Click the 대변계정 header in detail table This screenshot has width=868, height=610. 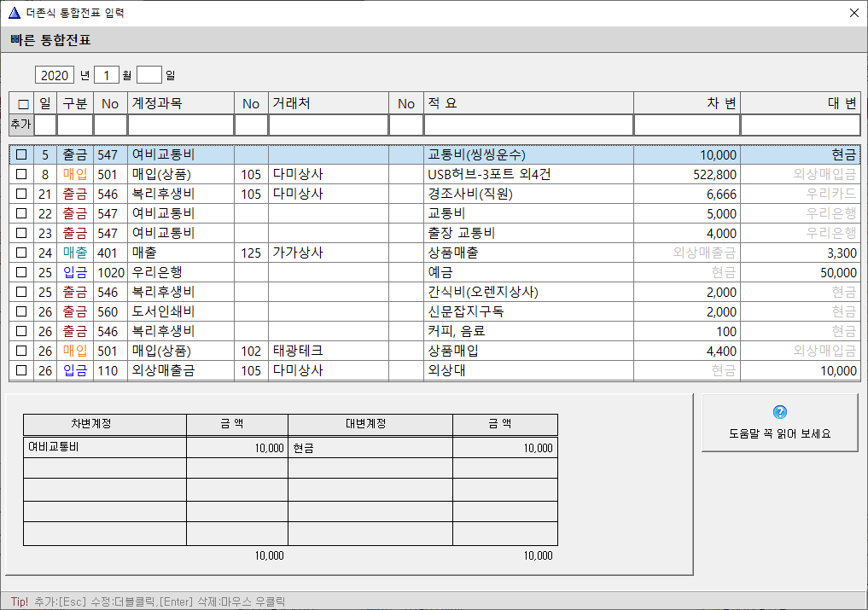(x=370, y=424)
